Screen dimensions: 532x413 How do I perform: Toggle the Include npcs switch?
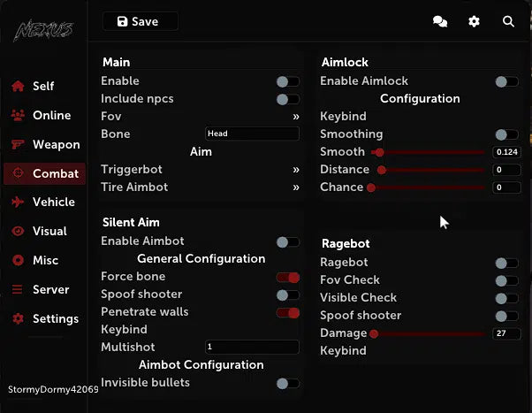click(287, 99)
